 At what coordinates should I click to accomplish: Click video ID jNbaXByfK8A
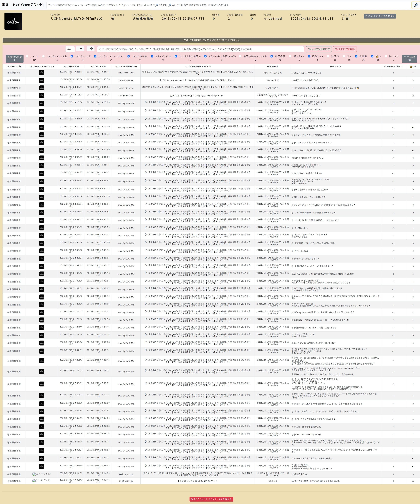click(126, 80)
